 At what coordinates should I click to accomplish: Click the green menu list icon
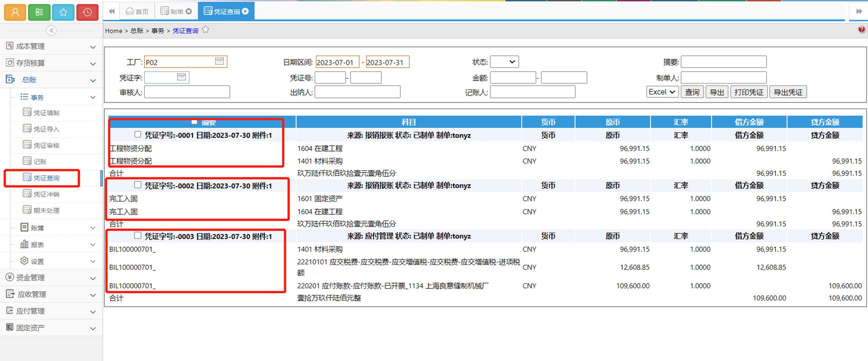tap(39, 12)
